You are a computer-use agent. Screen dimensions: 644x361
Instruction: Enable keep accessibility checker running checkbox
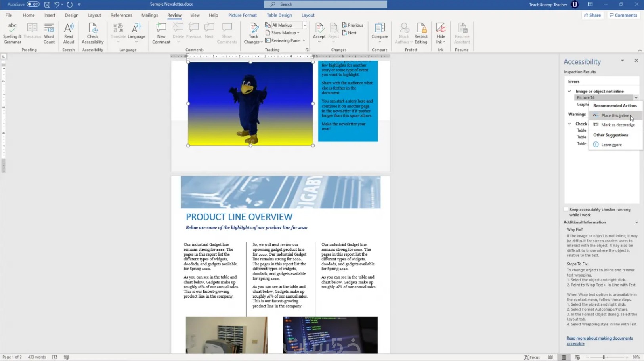click(566, 210)
